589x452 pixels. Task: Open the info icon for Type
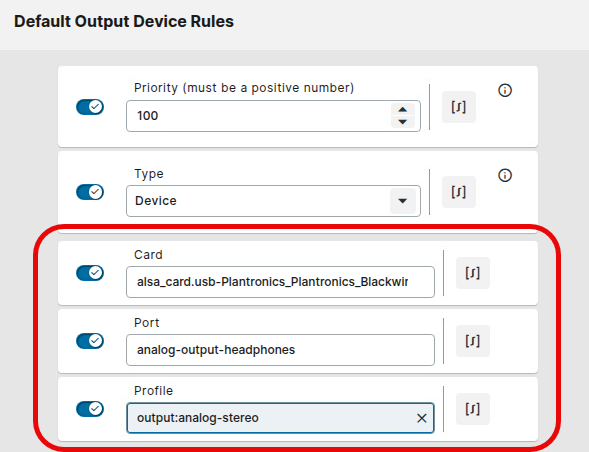(505, 175)
